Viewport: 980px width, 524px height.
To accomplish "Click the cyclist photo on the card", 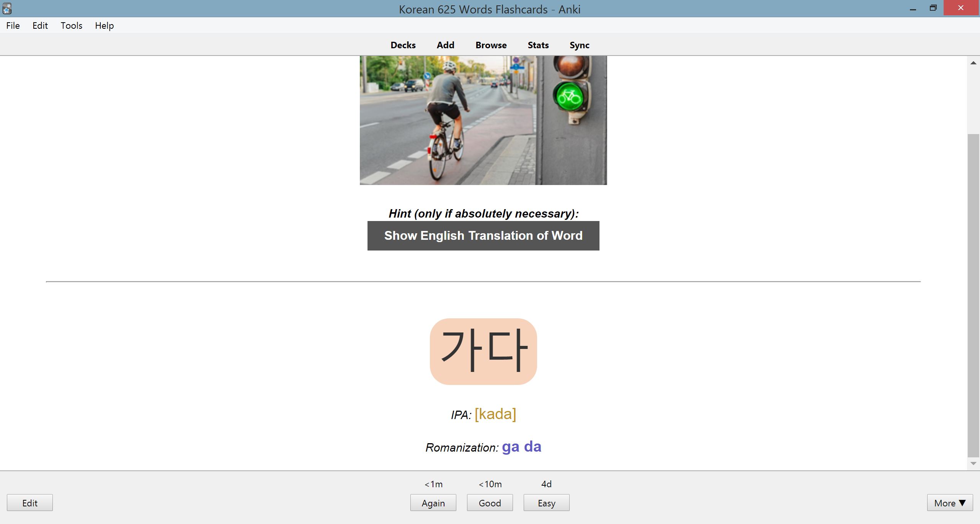I will 483,120.
